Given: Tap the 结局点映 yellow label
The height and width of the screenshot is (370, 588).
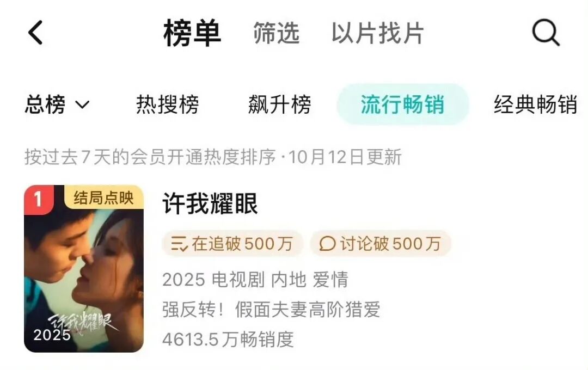Looking at the screenshot, I should coord(104,197).
